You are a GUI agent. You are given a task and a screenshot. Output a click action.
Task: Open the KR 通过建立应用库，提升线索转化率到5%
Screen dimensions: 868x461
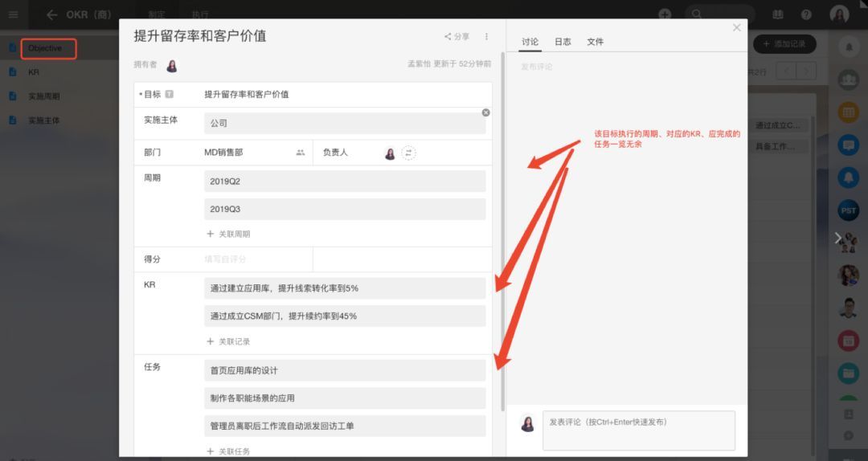[345, 288]
